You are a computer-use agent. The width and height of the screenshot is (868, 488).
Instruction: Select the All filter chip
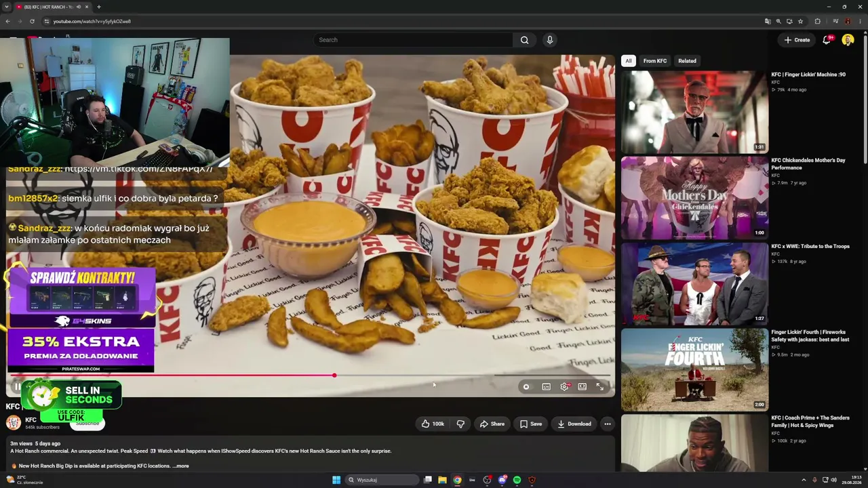pos(629,61)
